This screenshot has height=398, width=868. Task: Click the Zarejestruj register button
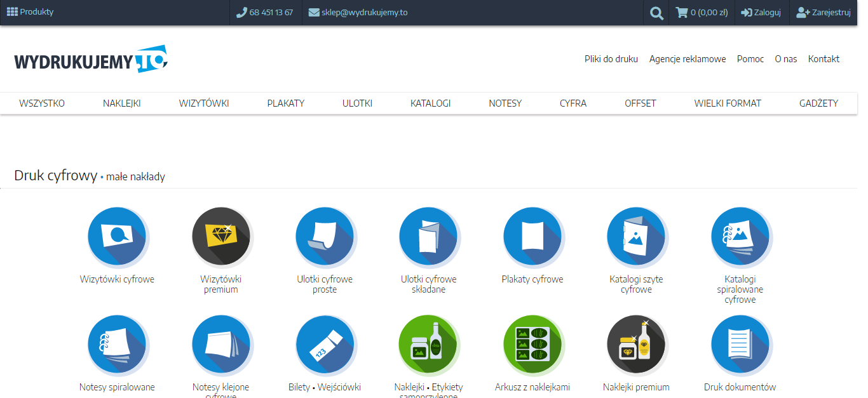pos(824,12)
